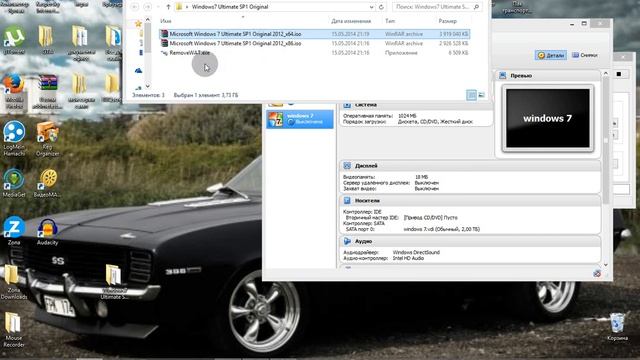Sort files by Дата изменения column
The height and width of the screenshot is (360, 640).
pyautogui.click(x=351, y=21)
